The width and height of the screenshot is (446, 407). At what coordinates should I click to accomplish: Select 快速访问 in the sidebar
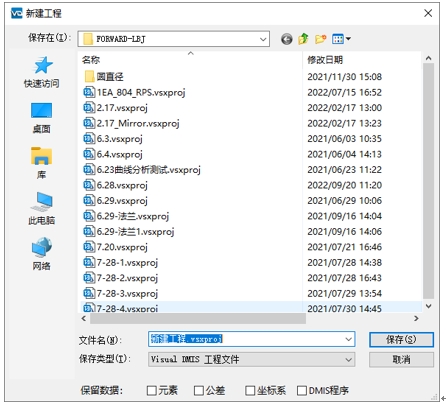point(41,72)
